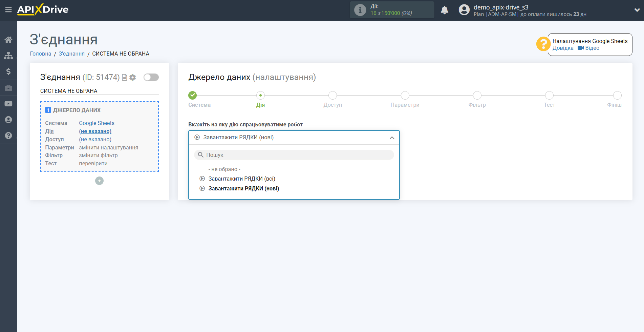Click the account avatar icon
The width and height of the screenshot is (644, 332).
(464, 10)
